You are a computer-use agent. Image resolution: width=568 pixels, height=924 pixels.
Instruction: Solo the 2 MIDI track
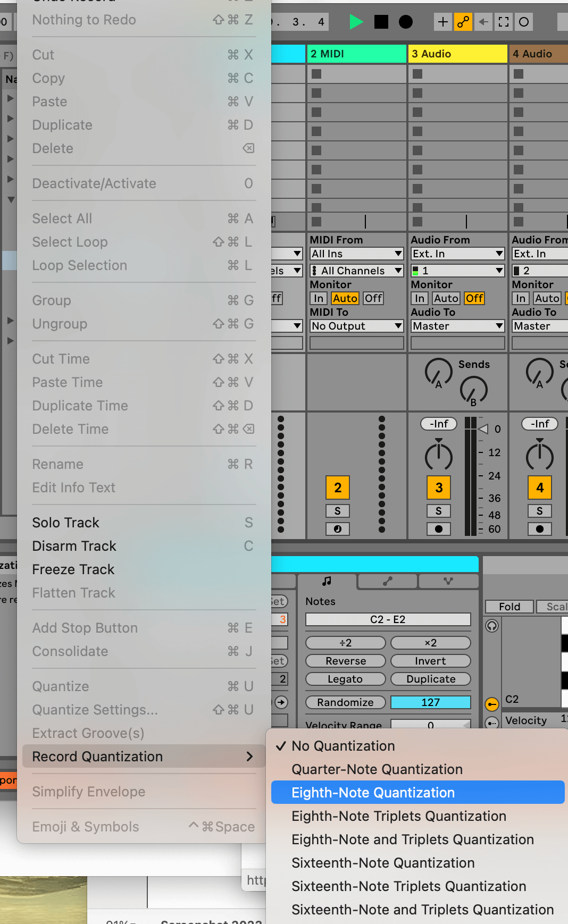338,511
